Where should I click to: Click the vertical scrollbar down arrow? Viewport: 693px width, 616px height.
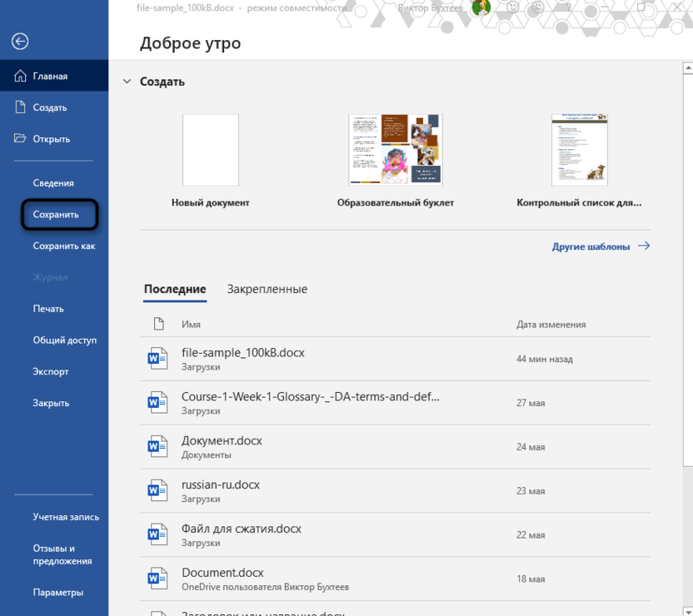(688, 612)
